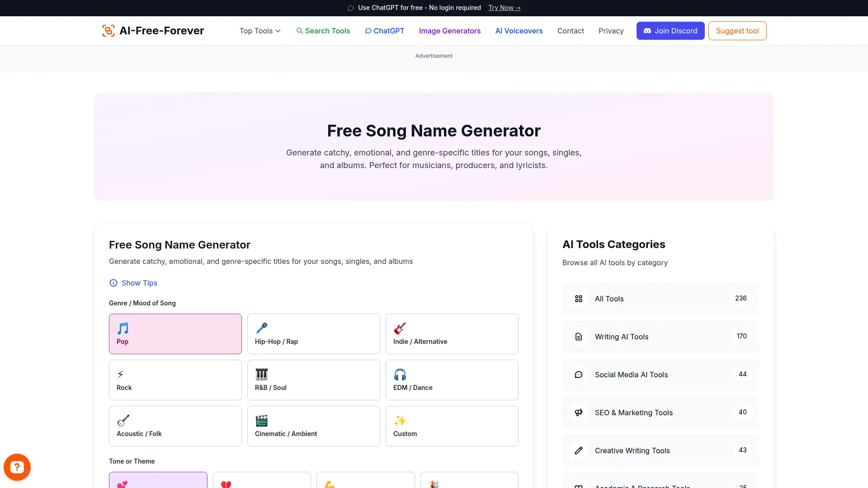Click the SEO & Marketing megaphone icon

[579, 413]
